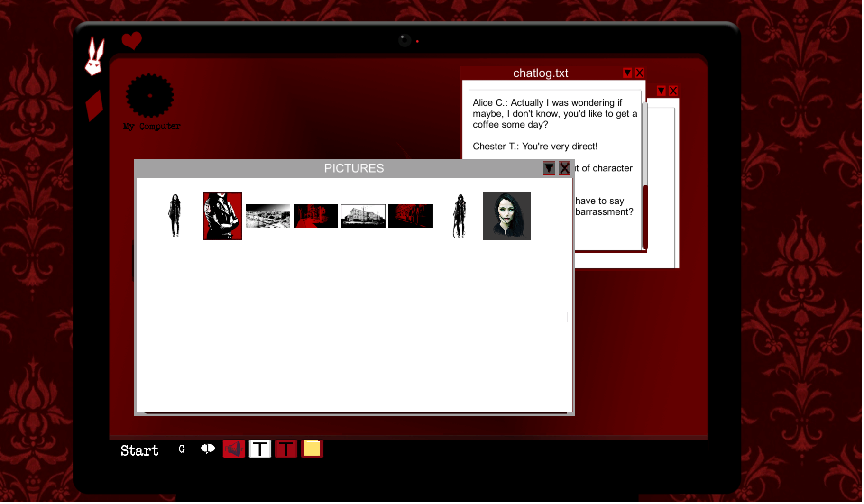Image resolution: width=864 pixels, height=504 pixels.
Task: Collapse the background window behind chatlog
Action: click(x=661, y=91)
